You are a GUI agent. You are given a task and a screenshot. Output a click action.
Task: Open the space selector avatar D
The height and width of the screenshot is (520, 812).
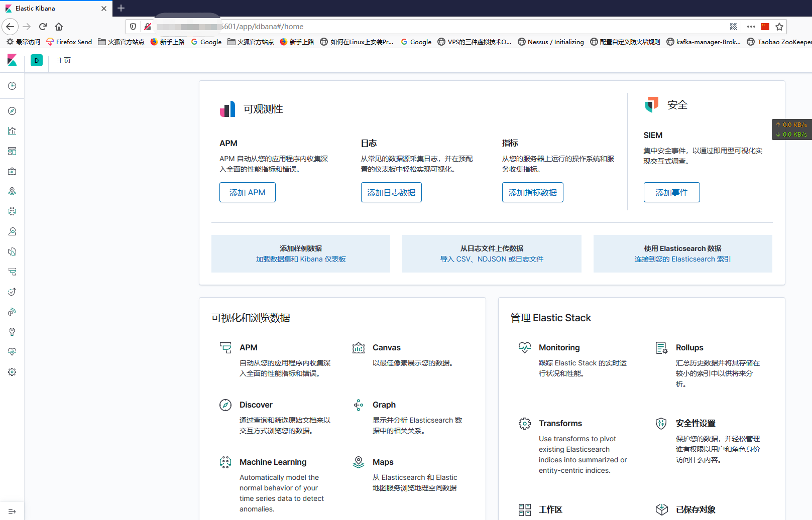[37, 60]
